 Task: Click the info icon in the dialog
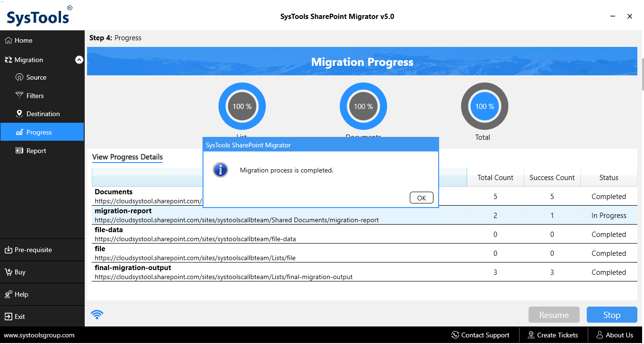[220, 170]
